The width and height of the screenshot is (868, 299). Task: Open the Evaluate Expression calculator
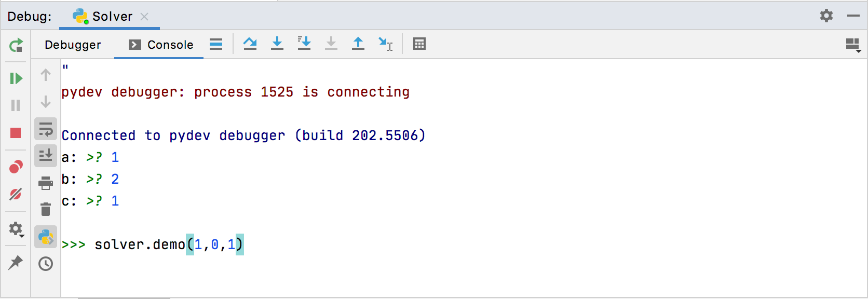pyautogui.click(x=419, y=44)
